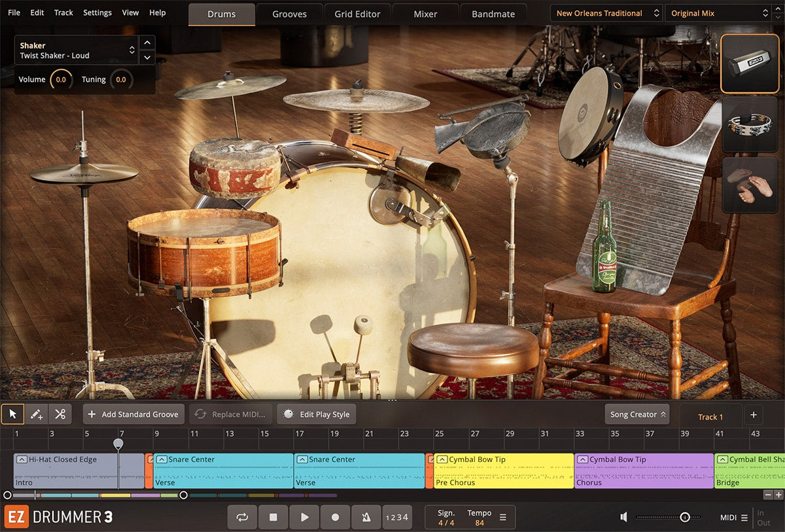Screen dimensions: 785x532
Task: Enable the 1234 count-in
Action: click(397, 517)
